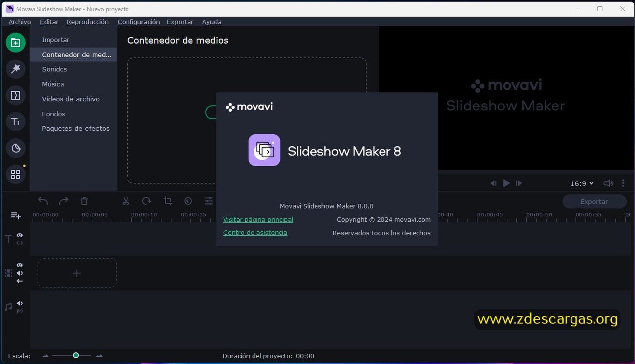The width and height of the screenshot is (635, 364).
Task: Open Clip properties sliders icon
Action: coord(209,201)
